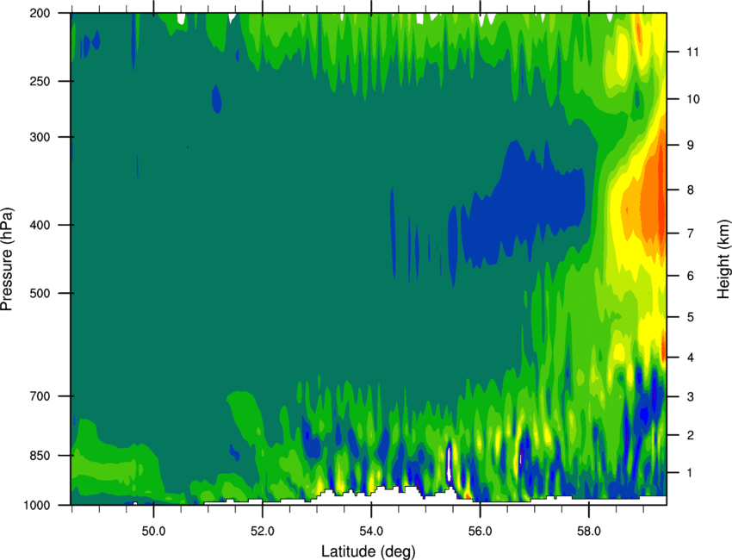Pick the 8 km height label
The height and width of the screenshot is (560, 732).
pos(690,190)
